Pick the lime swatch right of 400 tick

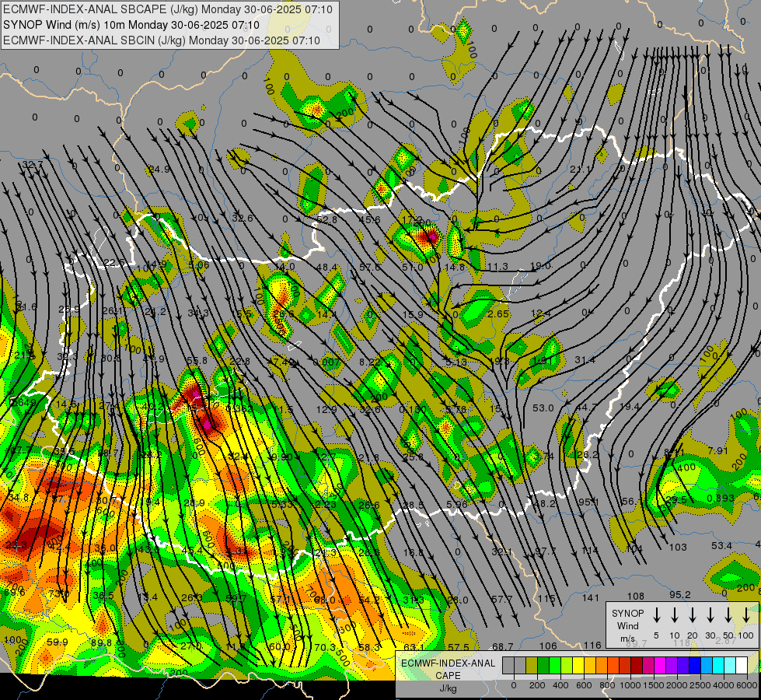click(567, 666)
